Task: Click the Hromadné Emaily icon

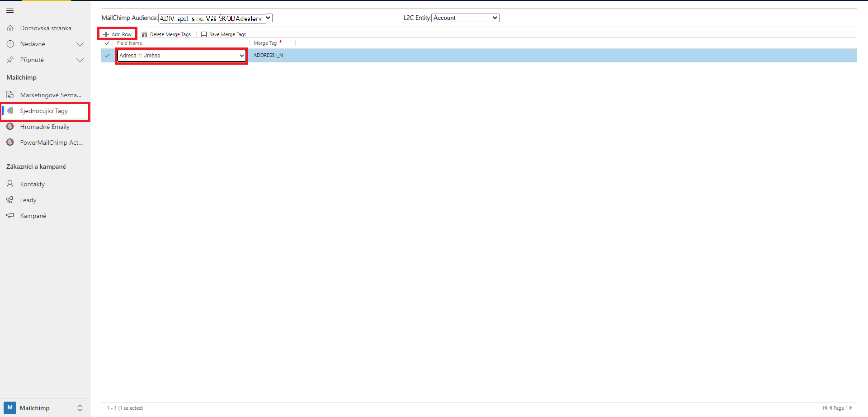Action: (x=10, y=127)
